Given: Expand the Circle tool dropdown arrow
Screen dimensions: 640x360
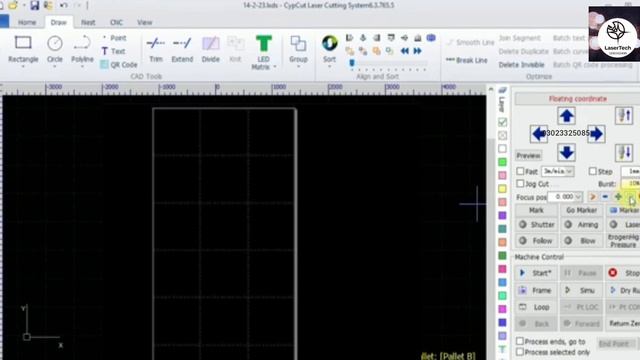Looking at the screenshot, I should coord(55,67).
